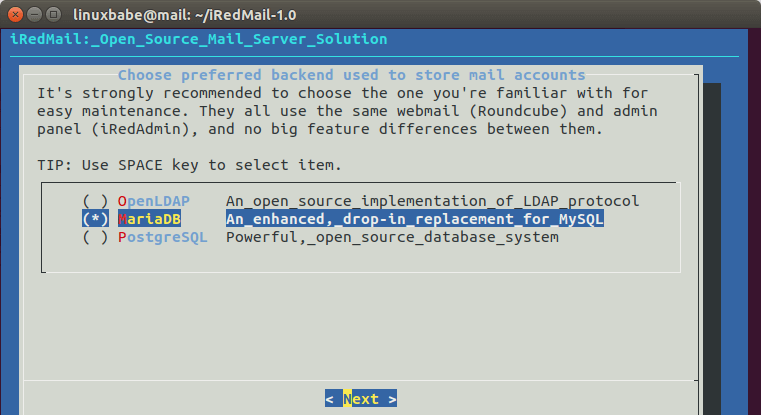Image resolution: width=761 pixels, height=415 pixels.
Task: Click the OpenLDAP backend label
Action: pos(152,201)
